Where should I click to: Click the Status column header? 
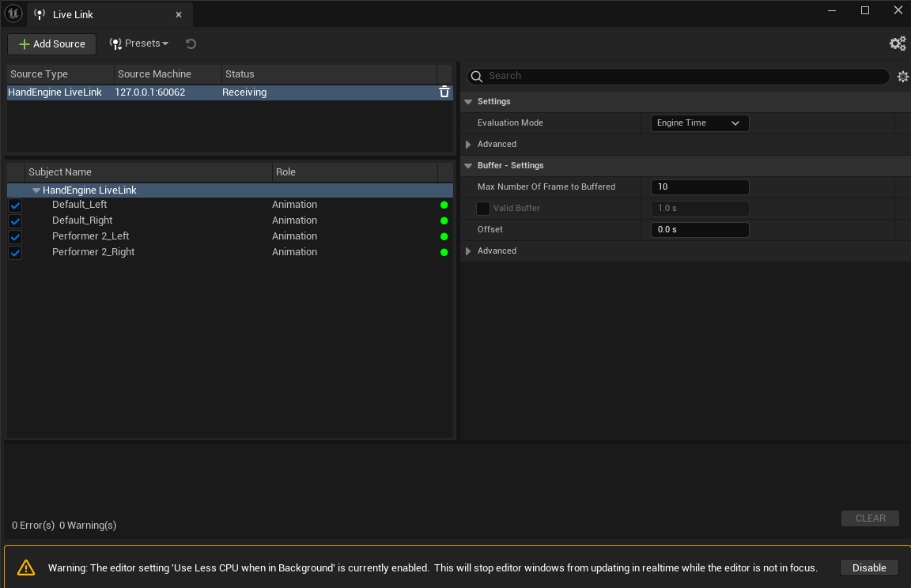click(330, 74)
